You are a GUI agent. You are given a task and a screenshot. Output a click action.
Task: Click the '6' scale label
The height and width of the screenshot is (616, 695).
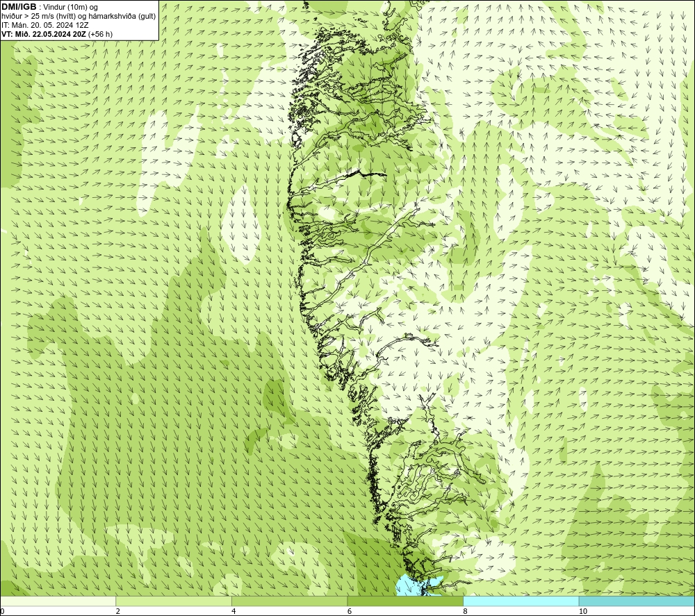pos(350,611)
